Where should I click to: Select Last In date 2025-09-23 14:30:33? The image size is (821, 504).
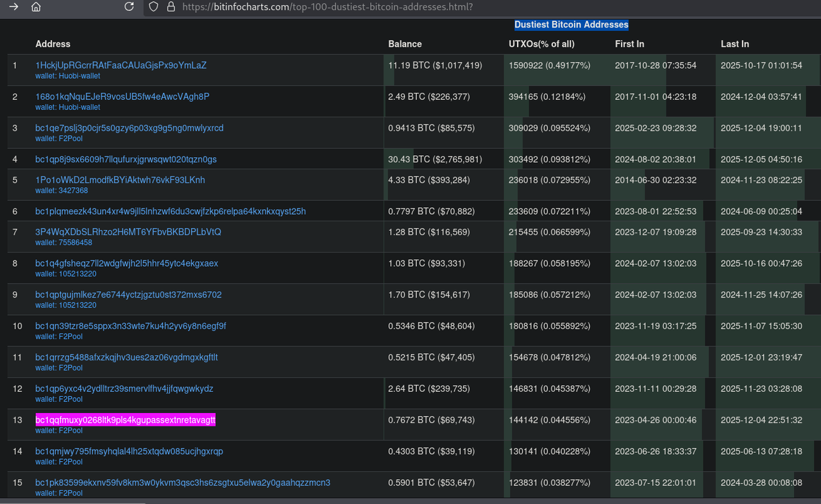click(761, 231)
